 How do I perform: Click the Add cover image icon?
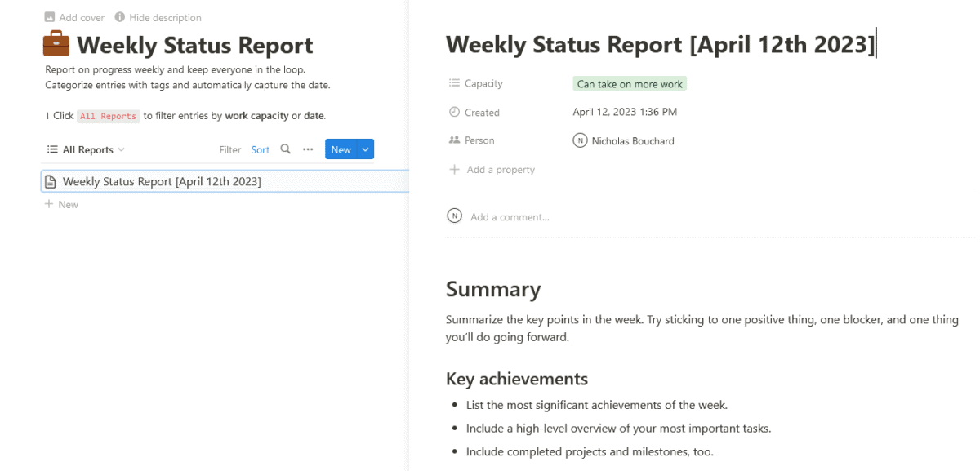coord(51,16)
